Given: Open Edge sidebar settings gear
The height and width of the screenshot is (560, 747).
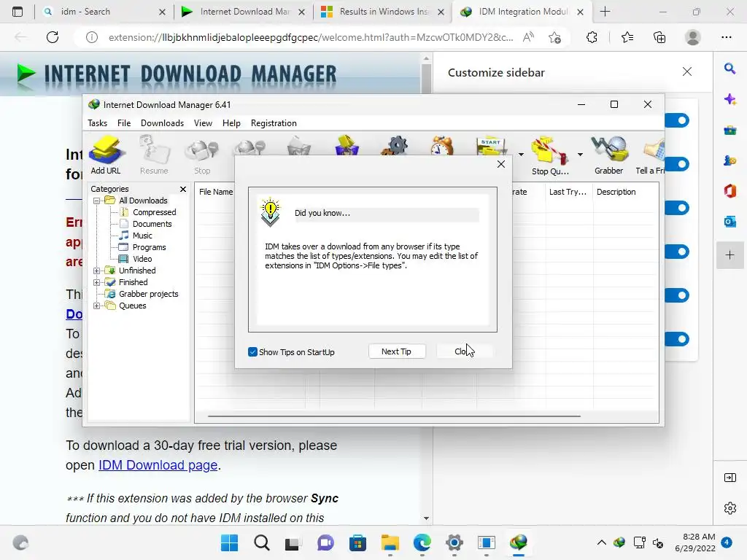Looking at the screenshot, I should tap(729, 508).
